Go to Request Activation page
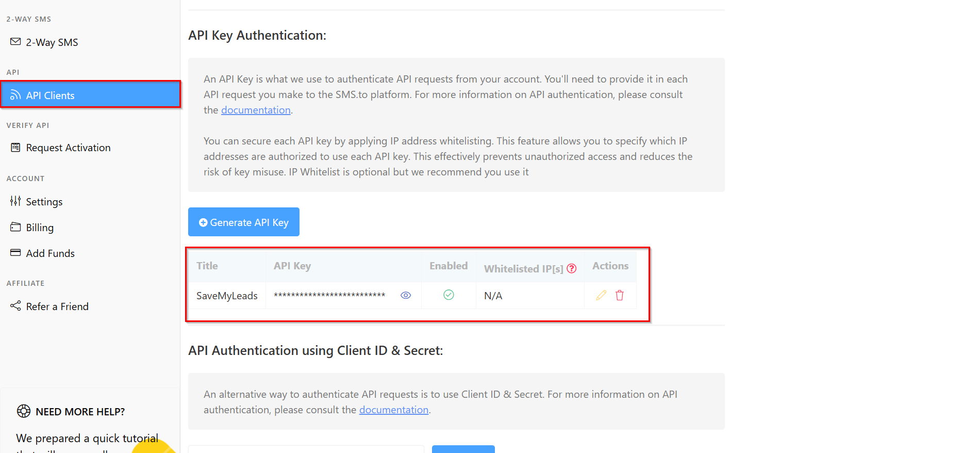 68,148
